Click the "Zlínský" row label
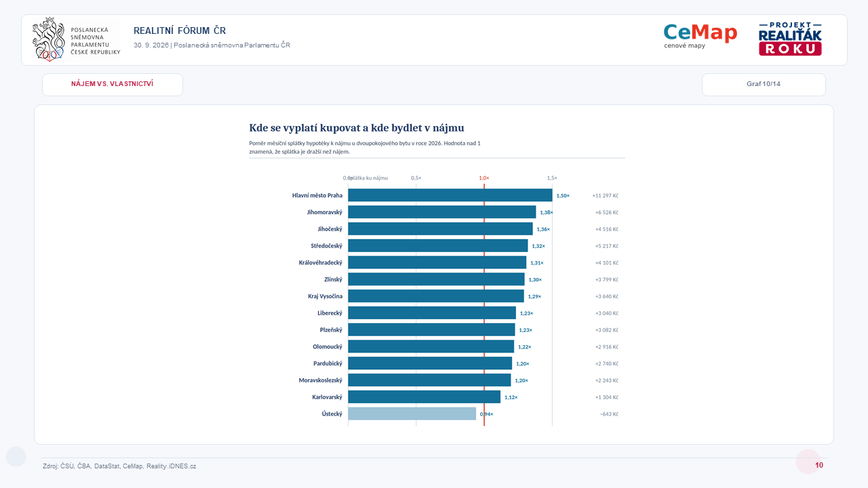The image size is (868, 488). 334,279
